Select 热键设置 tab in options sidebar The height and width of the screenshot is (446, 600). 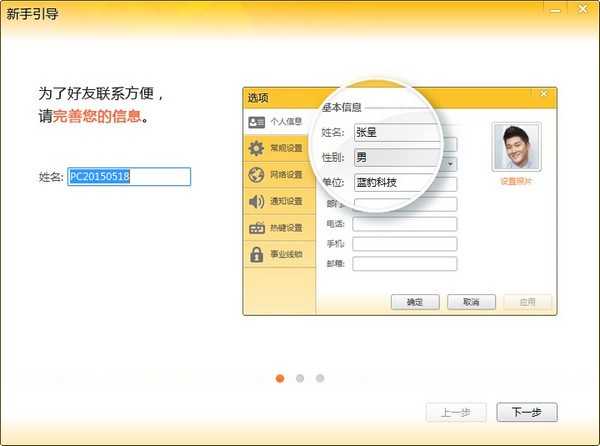(x=279, y=228)
